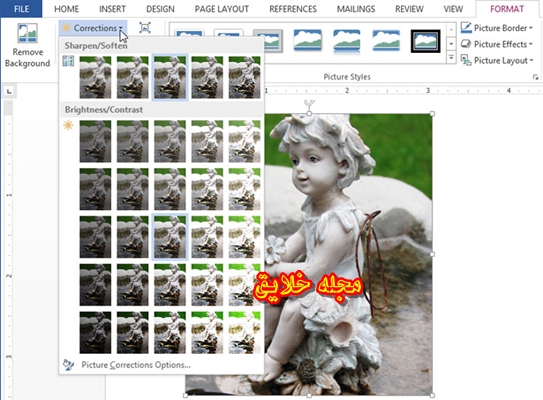The width and height of the screenshot is (543, 400).
Task: Click the rotation handle above the picture
Action: [309, 103]
